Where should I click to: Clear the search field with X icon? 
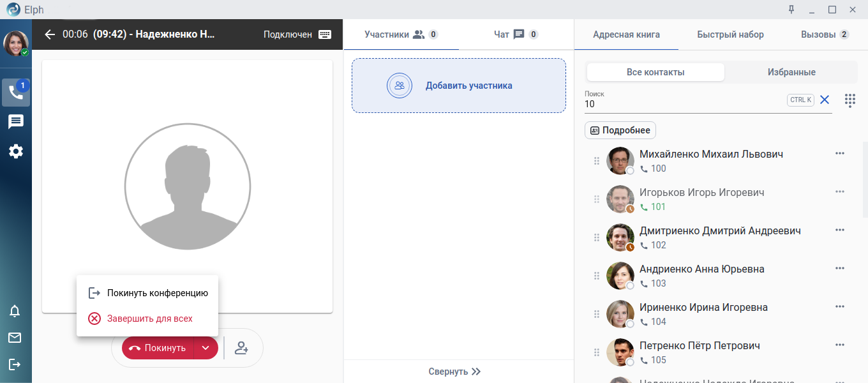point(825,100)
